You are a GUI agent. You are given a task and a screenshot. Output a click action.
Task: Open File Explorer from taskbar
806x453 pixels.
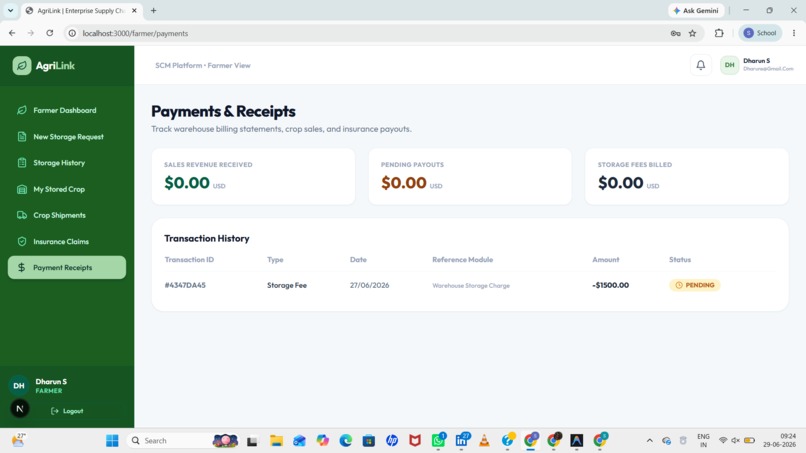pyautogui.click(x=277, y=441)
